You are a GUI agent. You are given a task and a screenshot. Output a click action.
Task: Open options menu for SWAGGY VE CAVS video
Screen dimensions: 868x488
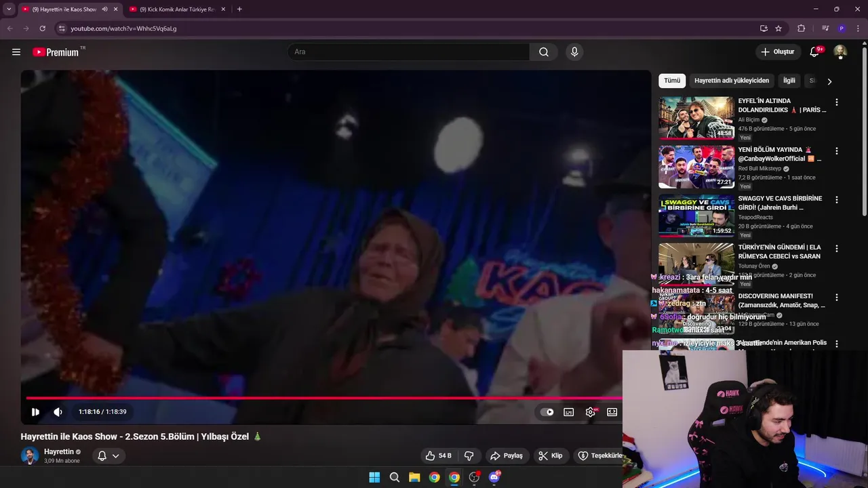pos(836,200)
